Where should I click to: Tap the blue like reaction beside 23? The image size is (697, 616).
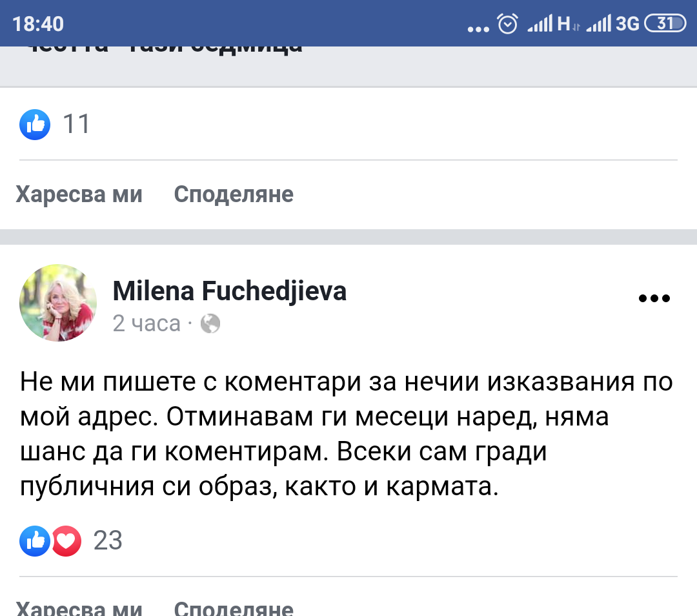(35, 540)
